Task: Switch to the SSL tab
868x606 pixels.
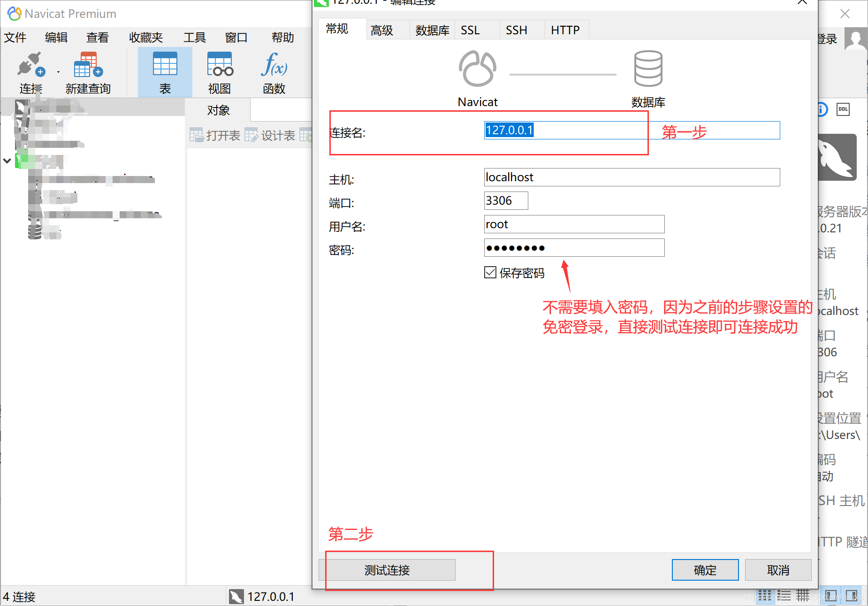Action: click(476, 30)
